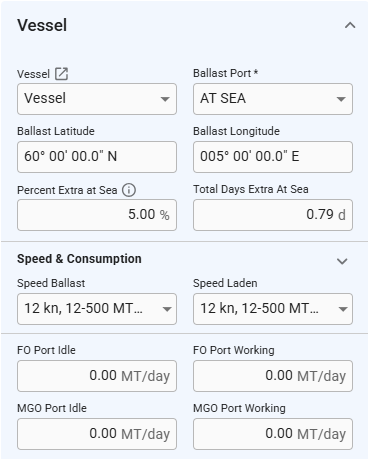Click the Total Days Extra At Sea field
Image resolution: width=368 pixels, height=459 pixels.
point(273,215)
